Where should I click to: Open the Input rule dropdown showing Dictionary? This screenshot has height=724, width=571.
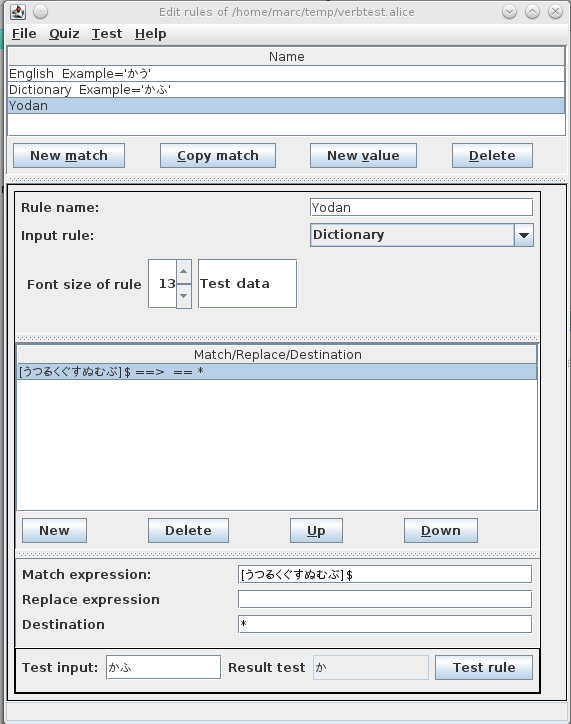(421, 235)
